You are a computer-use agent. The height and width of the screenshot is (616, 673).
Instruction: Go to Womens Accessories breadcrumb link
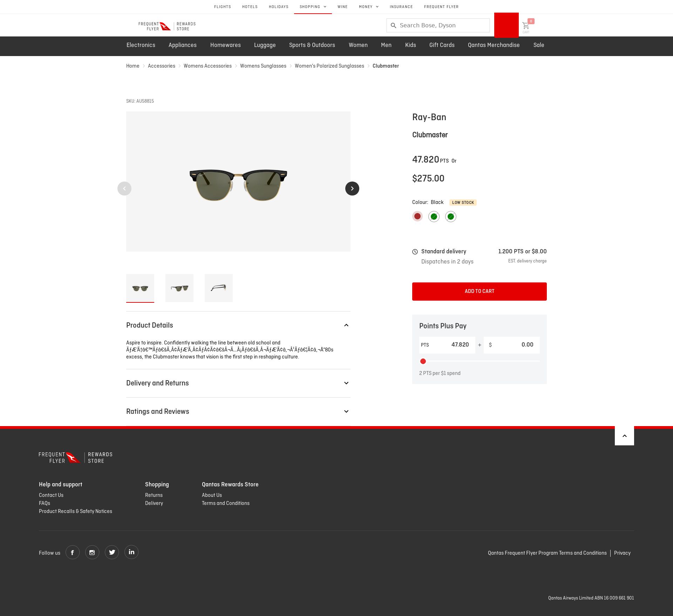coord(208,66)
